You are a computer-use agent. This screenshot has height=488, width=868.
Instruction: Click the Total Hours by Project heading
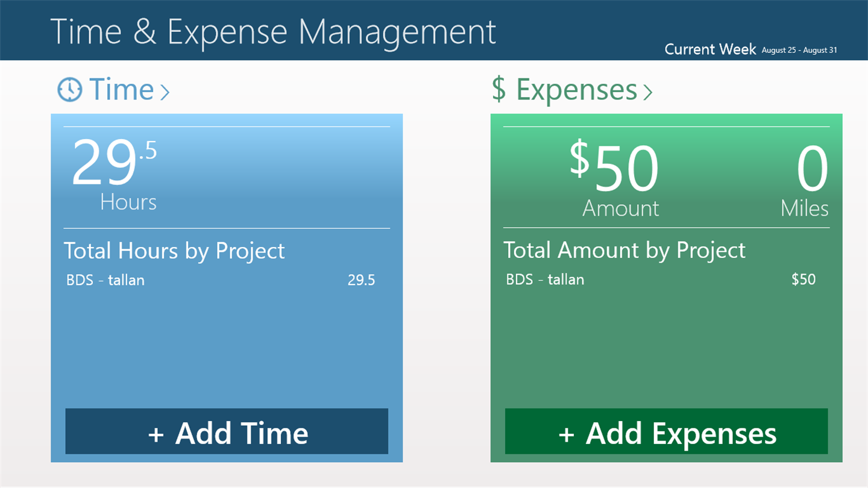click(x=174, y=251)
